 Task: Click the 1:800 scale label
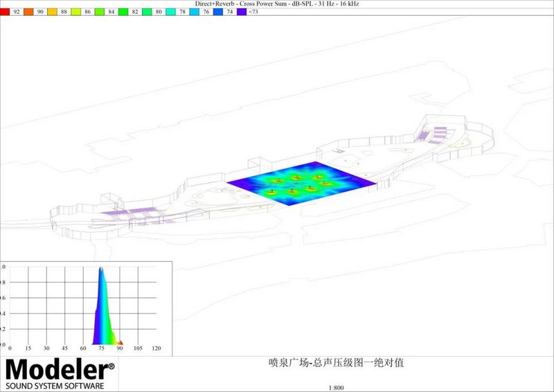click(337, 388)
